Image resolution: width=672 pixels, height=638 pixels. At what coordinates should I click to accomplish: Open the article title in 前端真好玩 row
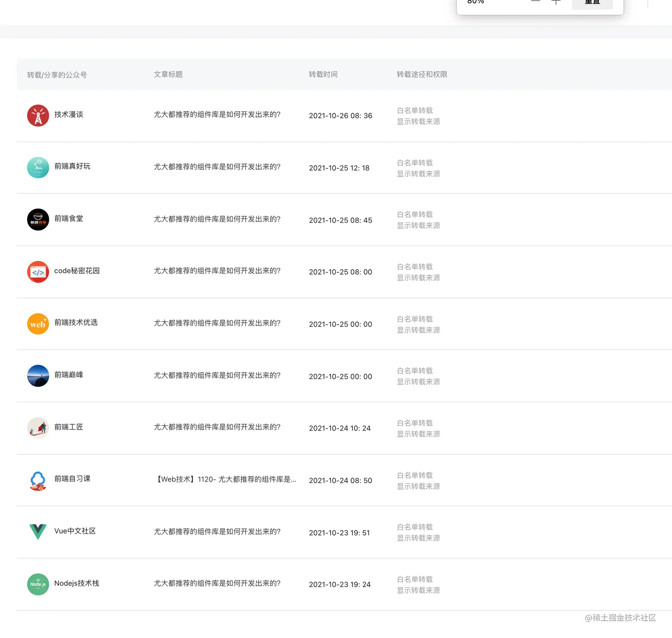(x=217, y=167)
